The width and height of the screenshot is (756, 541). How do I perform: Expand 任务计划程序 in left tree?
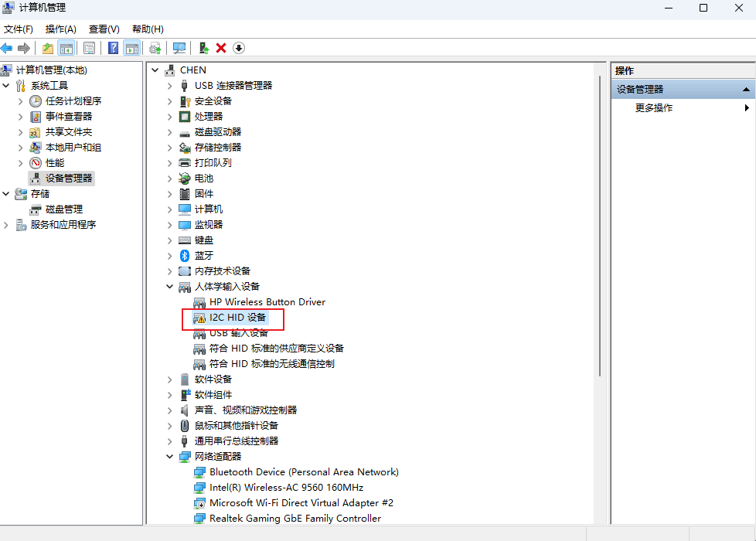pyautogui.click(x=20, y=101)
